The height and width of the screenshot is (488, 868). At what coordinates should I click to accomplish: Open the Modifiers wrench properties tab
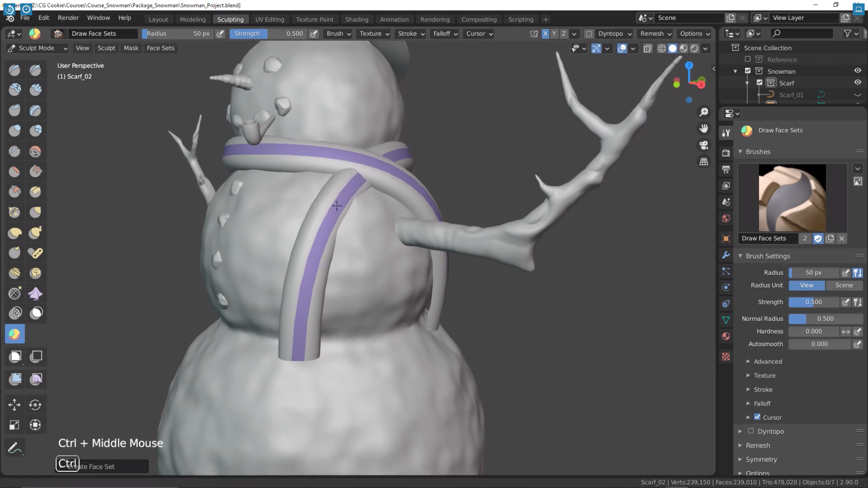tap(726, 255)
